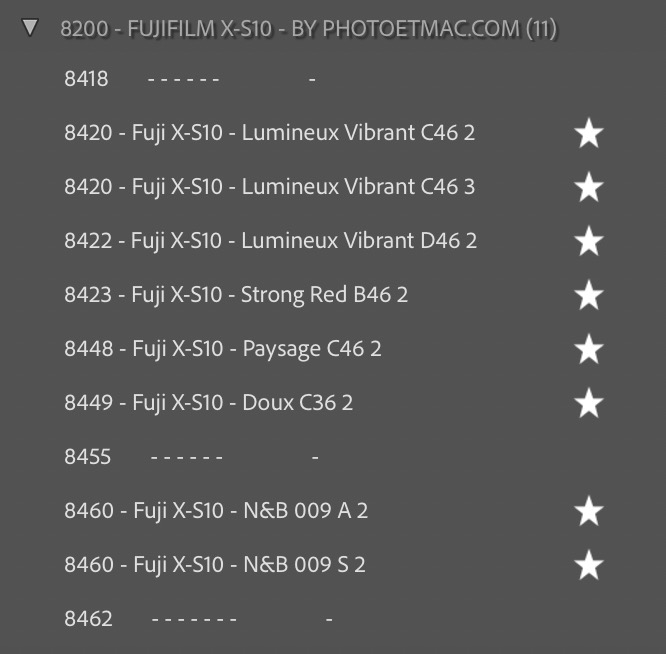This screenshot has width=666, height=654.
Task: Click the star next to Lumineux Vibrant C46 2
Action: click(x=589, y=133)
